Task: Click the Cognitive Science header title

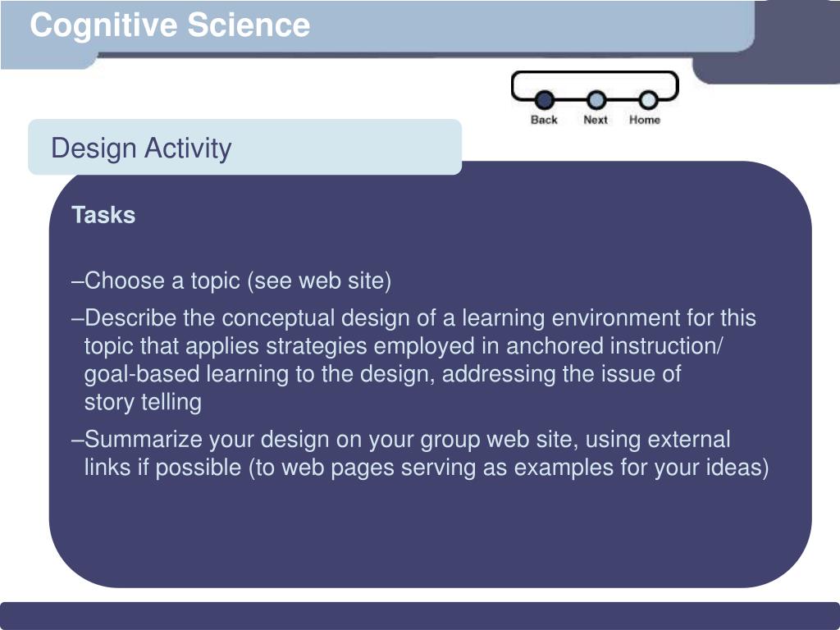Action: (x=170, y=25)
